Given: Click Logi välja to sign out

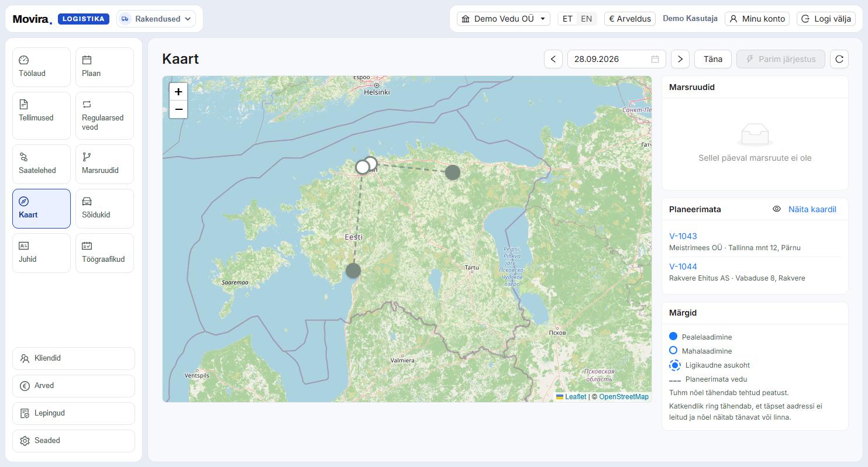Looking at the screenshot, I should click(826, 19).
